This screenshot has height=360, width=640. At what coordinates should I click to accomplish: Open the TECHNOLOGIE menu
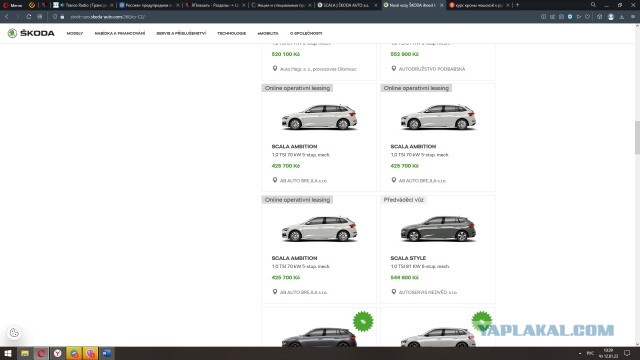(231, 33)
